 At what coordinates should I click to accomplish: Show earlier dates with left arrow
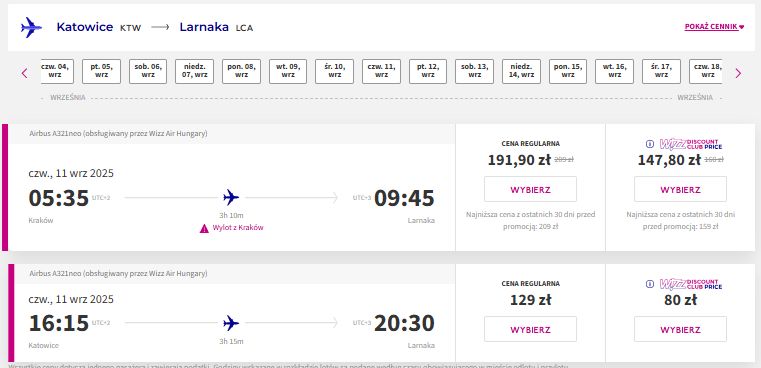point(24,73)
